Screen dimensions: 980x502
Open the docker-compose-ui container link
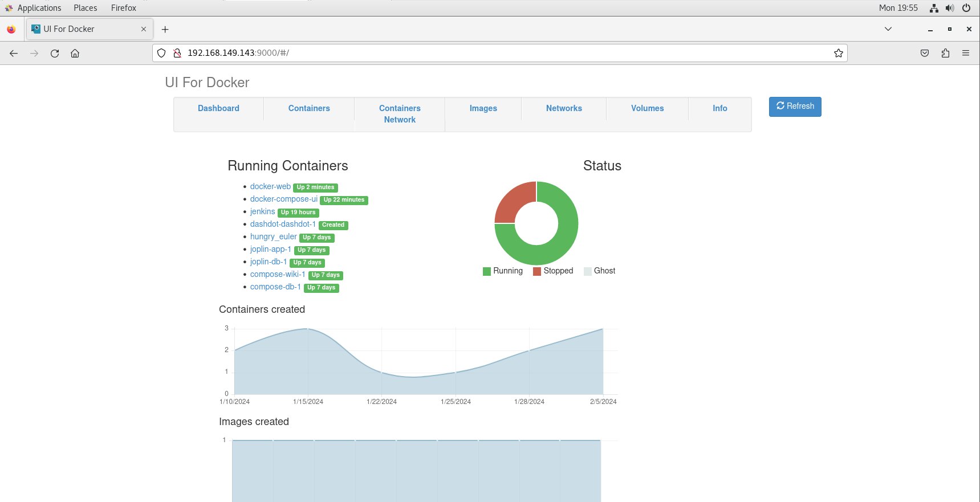coord(284,199)
